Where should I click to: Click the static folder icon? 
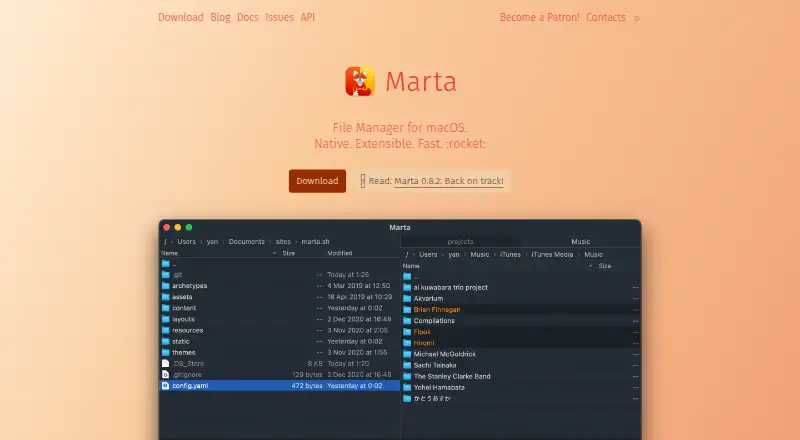(165, 341)
